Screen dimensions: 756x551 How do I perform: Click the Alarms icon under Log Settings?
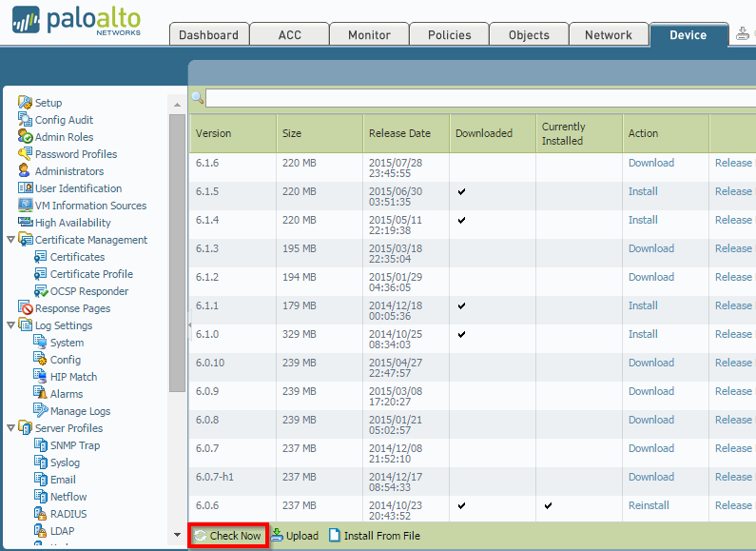41,394
